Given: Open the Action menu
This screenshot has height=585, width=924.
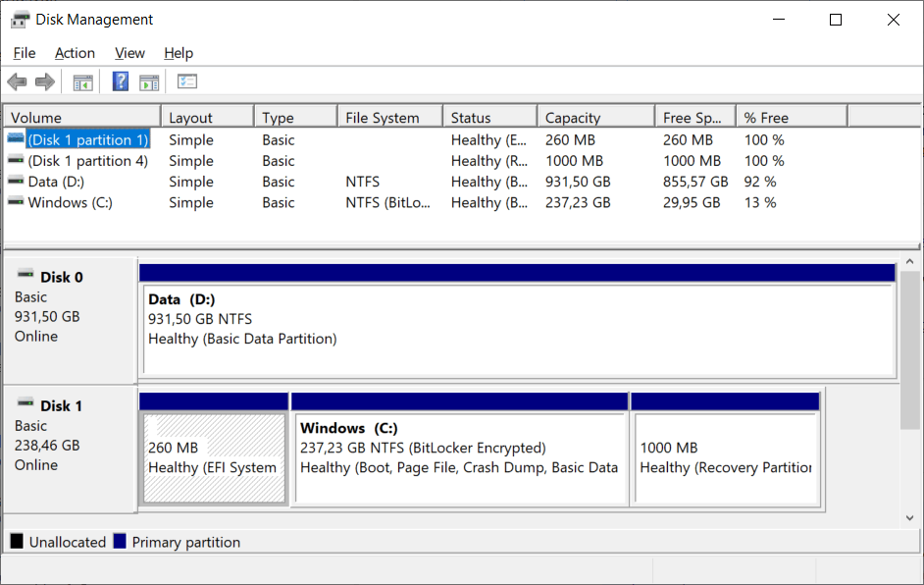Looking at the screenshot, I should (75, 53).
